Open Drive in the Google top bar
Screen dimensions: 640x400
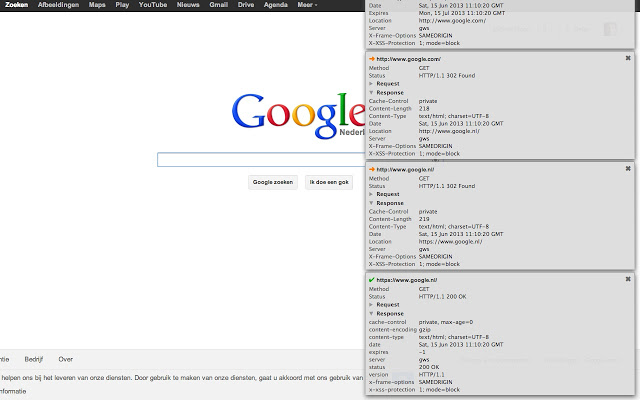point(246,5)
